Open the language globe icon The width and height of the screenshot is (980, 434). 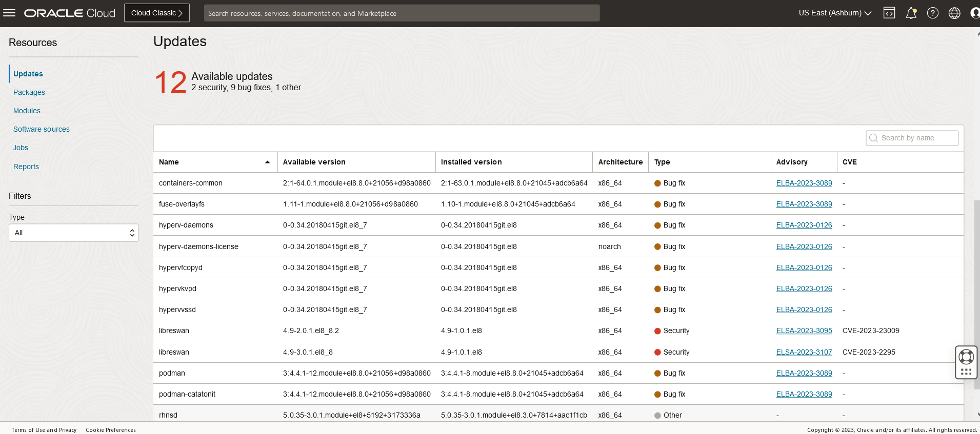[x=954, y=13]
